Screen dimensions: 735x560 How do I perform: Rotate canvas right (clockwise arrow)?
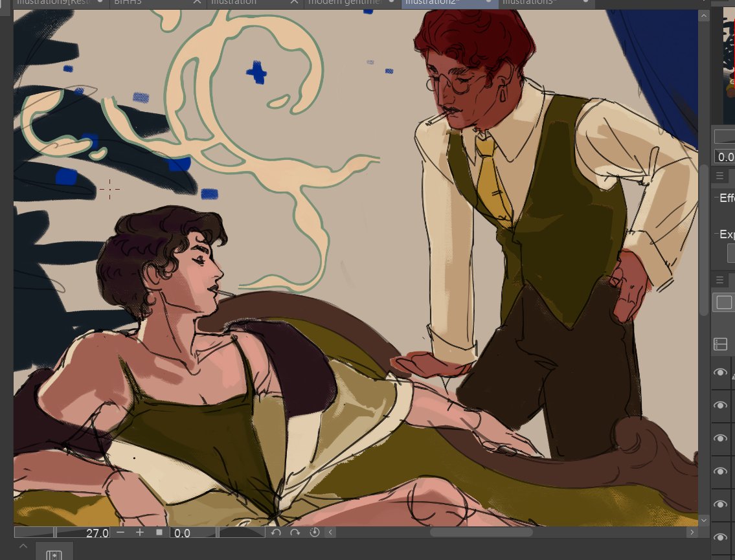[295, 532]
